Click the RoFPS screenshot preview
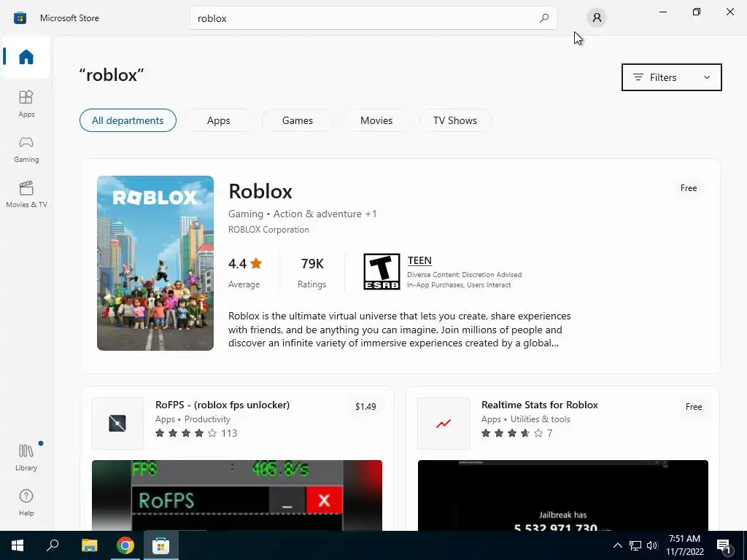The image size is (747, 560). pos(237,495)
